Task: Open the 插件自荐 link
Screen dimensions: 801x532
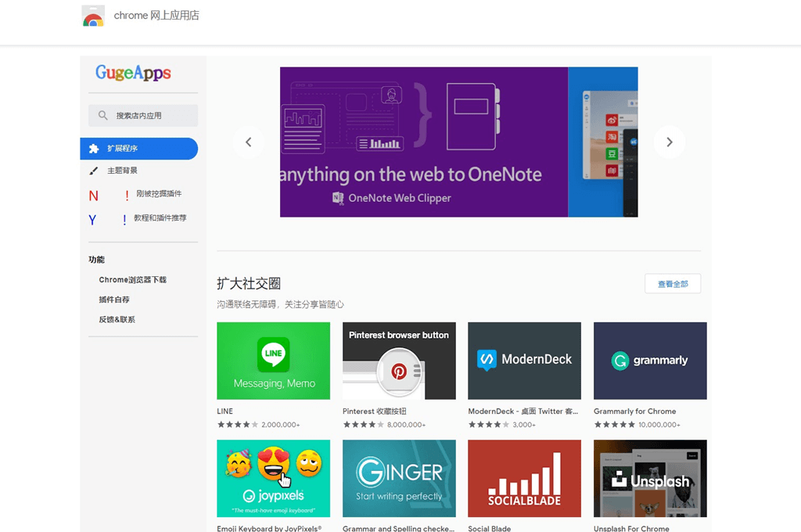Action: coord(114,300)
